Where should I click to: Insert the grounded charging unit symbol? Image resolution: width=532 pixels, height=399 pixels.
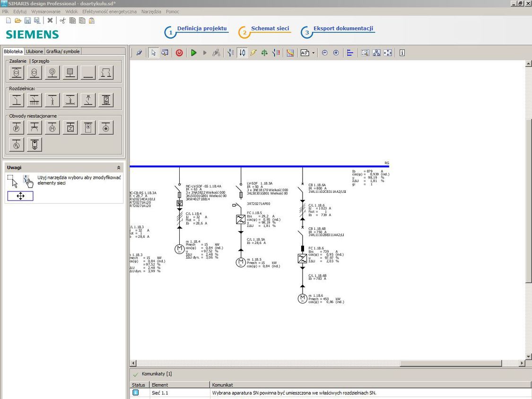click(34, 145)
